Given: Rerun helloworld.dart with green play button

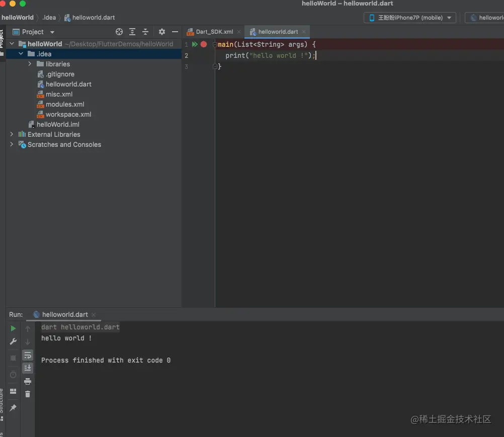Looking at the screenshot, I should point(13,328).
